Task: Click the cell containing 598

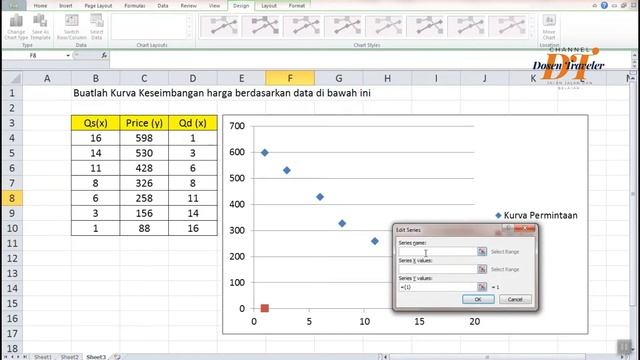Action: coord(144,138)
